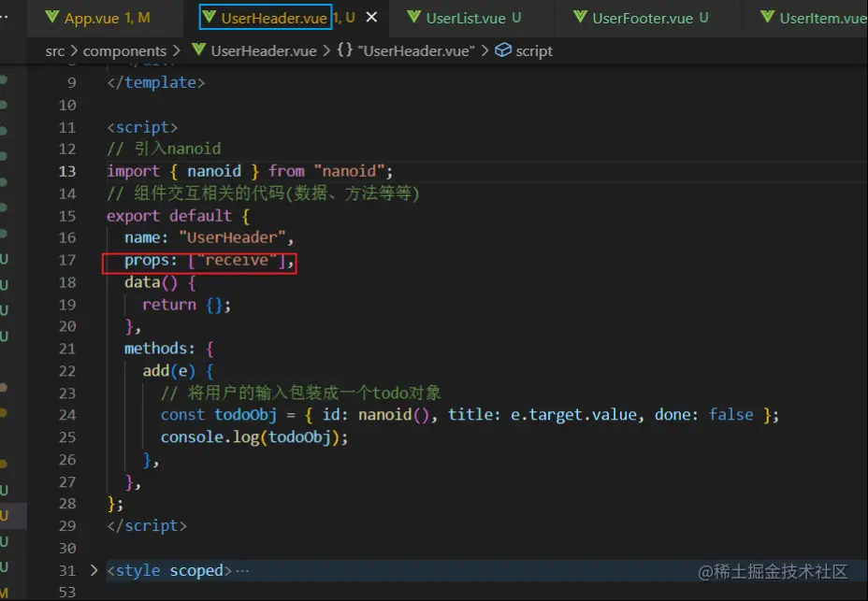Click the todoObj constant name on line 24
The height and width of the screenshot is (601, 868).
(245, 415)
